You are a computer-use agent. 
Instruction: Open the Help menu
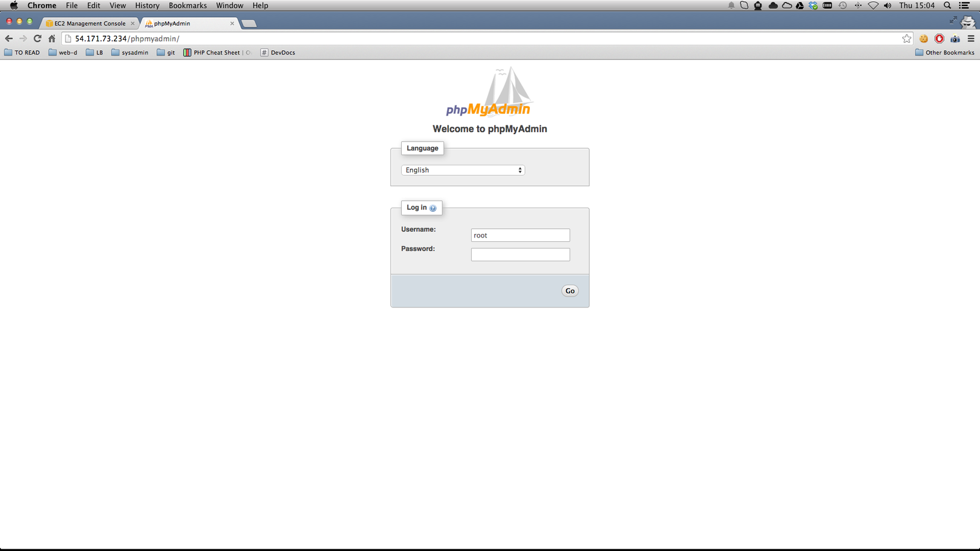[260, 6]
